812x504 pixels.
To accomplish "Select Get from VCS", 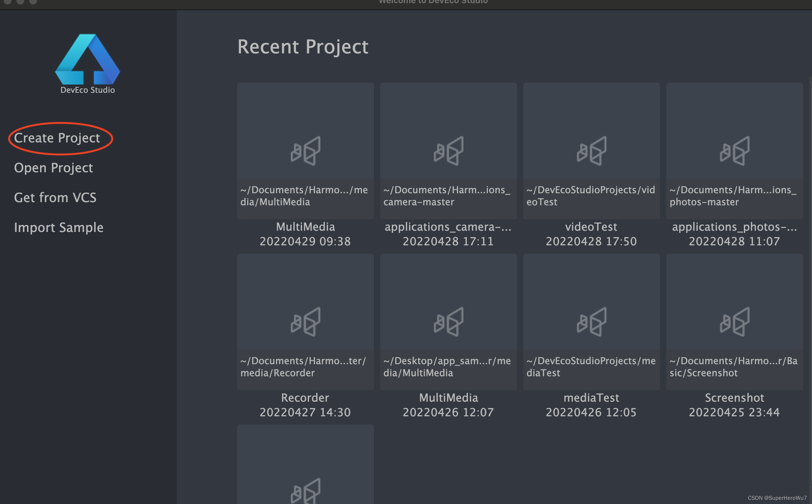I will click(x=55, y=198).
